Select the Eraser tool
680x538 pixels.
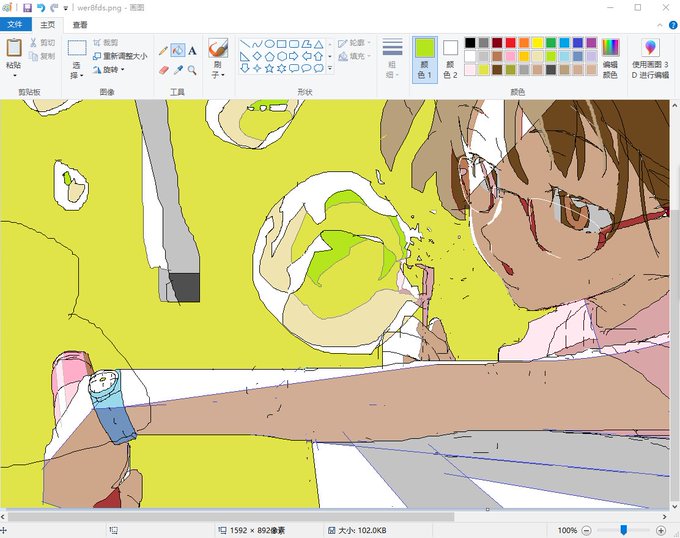(163, 70)
